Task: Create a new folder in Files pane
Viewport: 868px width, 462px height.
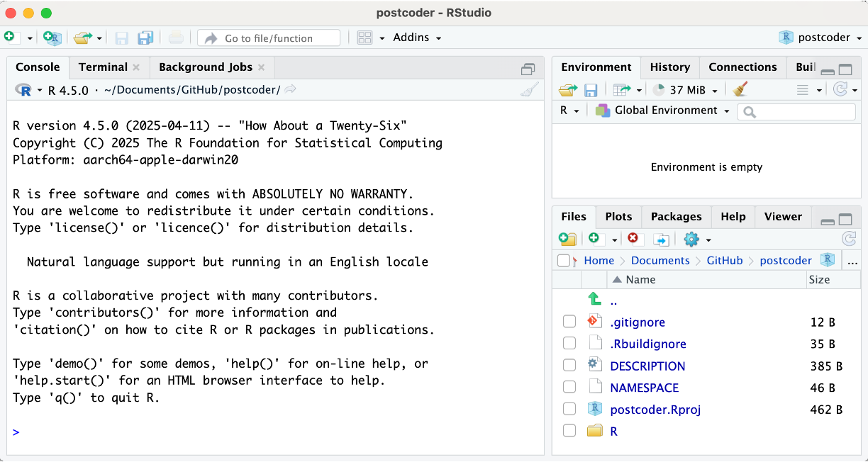Action: [567, 239]
